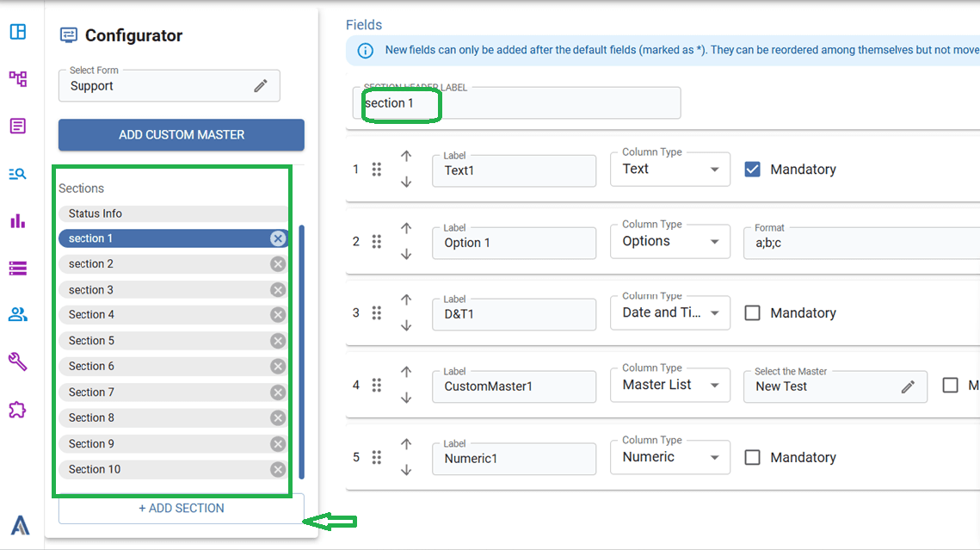Open Column Type dropdown showing Date and Ti...
980x550 pixels.
[x=670, y=313]
